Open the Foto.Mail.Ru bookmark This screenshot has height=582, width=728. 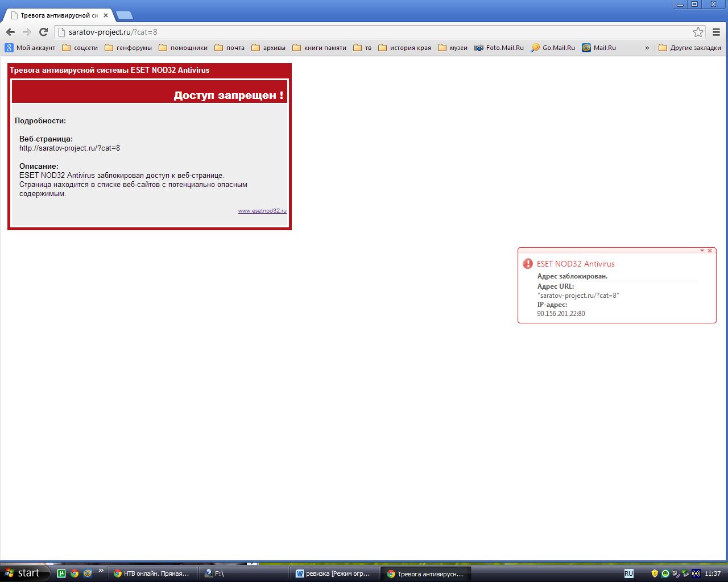coord(499,48)
